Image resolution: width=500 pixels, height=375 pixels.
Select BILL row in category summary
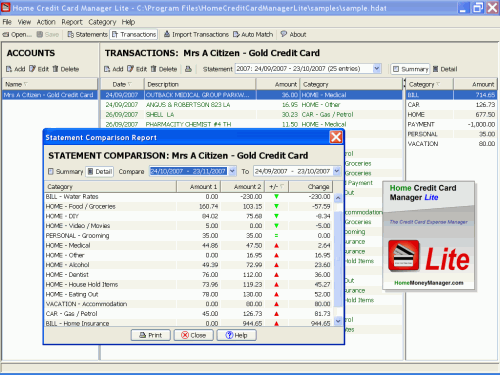(x=451, y=95)
